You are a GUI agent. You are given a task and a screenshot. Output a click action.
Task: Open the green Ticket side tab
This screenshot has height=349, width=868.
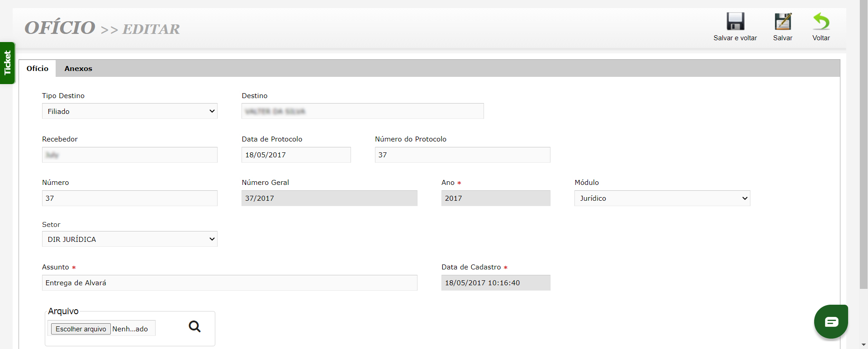point(7,63)
